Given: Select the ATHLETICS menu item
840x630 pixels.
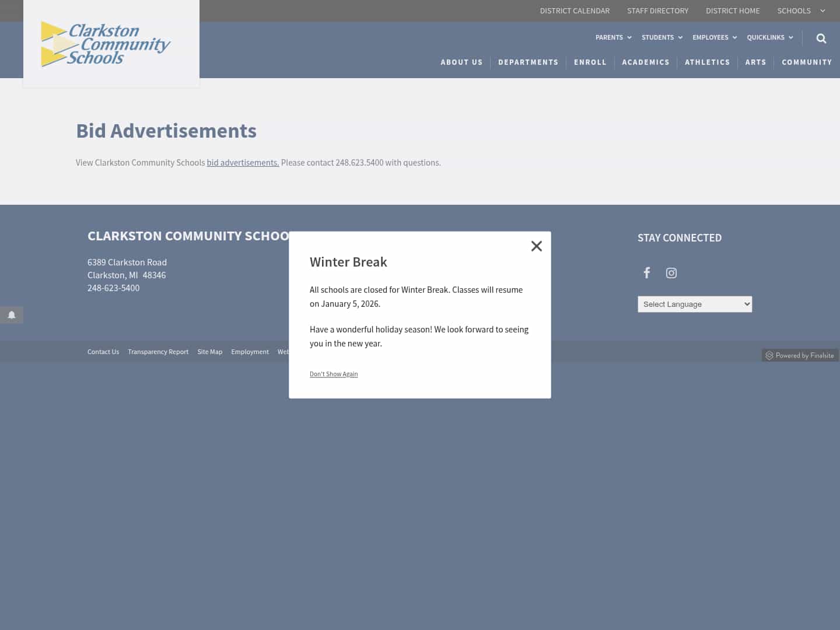Looking at the screenshot, I should tap(707, 62).
